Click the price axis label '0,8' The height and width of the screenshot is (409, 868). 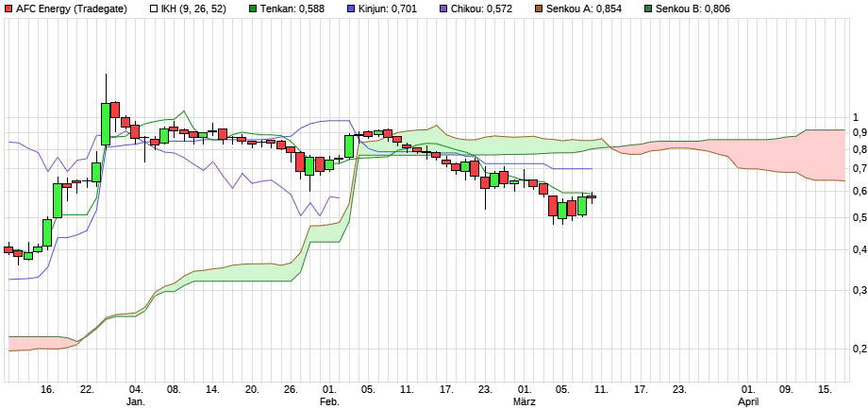coord(860,149)
